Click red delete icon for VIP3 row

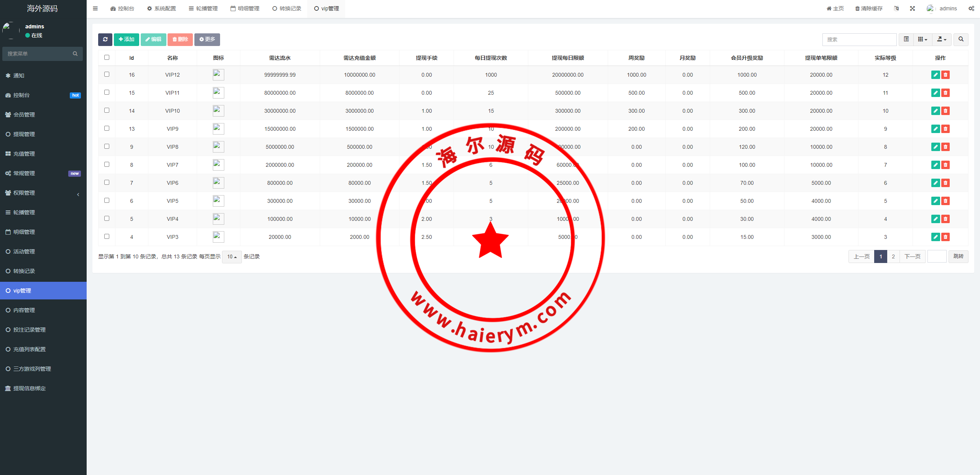(945, 237)
